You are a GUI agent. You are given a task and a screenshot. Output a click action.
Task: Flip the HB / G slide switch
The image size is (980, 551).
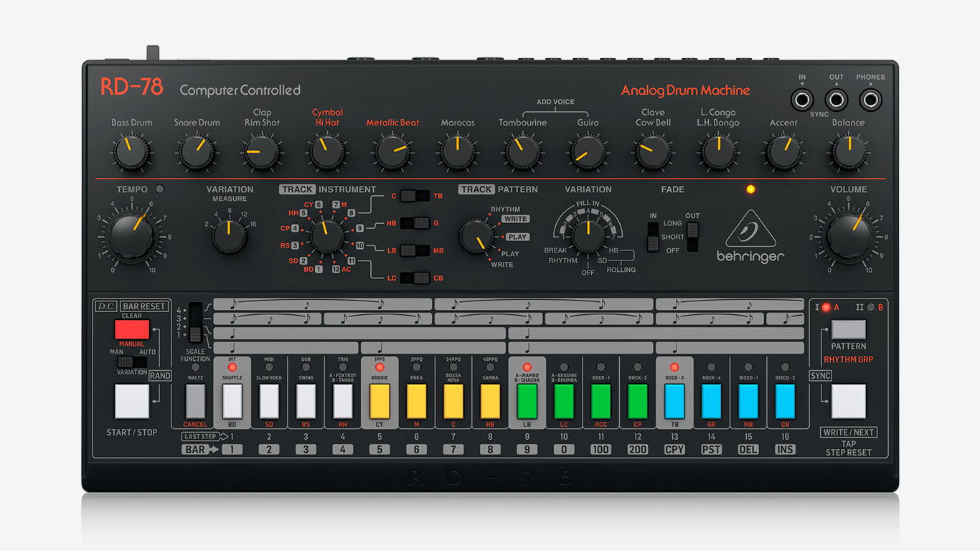pos(415,223)
